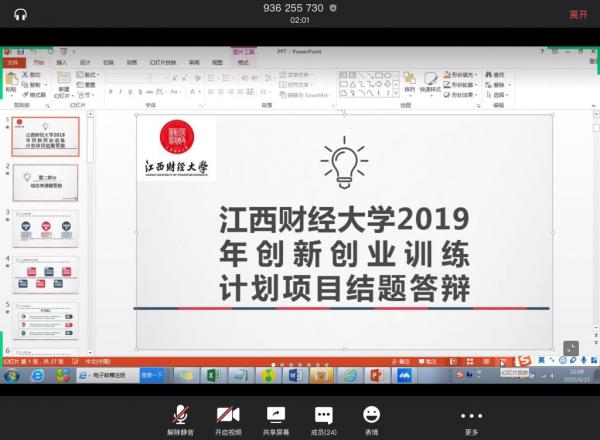The image size is (600, 440).
Task: Collapse the ribbon with the chevron
Action: click(x=593, y=105)
